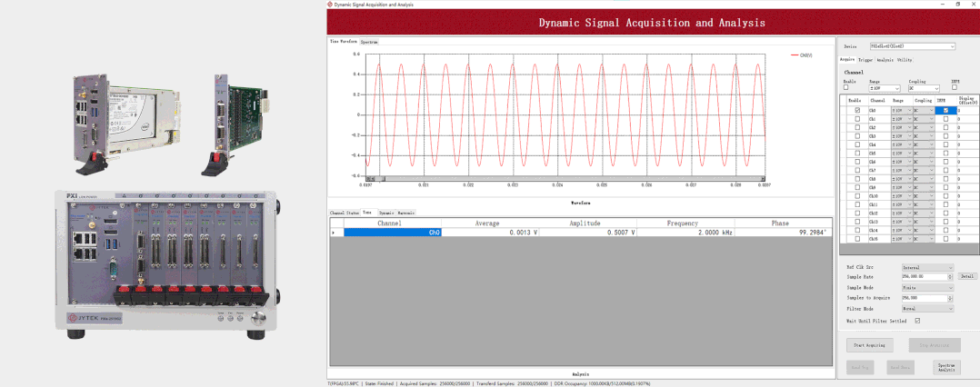Check IEPE for channel Ch10
Screen dimensions: 980x387
[x=945, y=196]
